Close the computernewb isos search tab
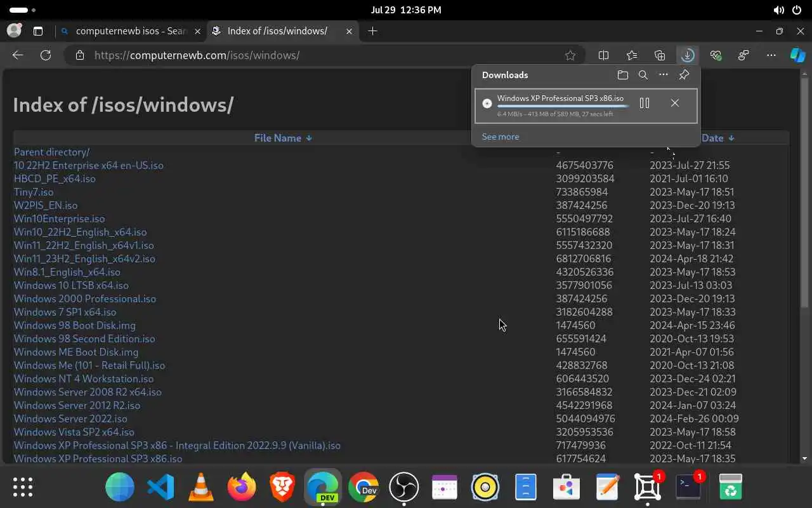 click(197, 30)
